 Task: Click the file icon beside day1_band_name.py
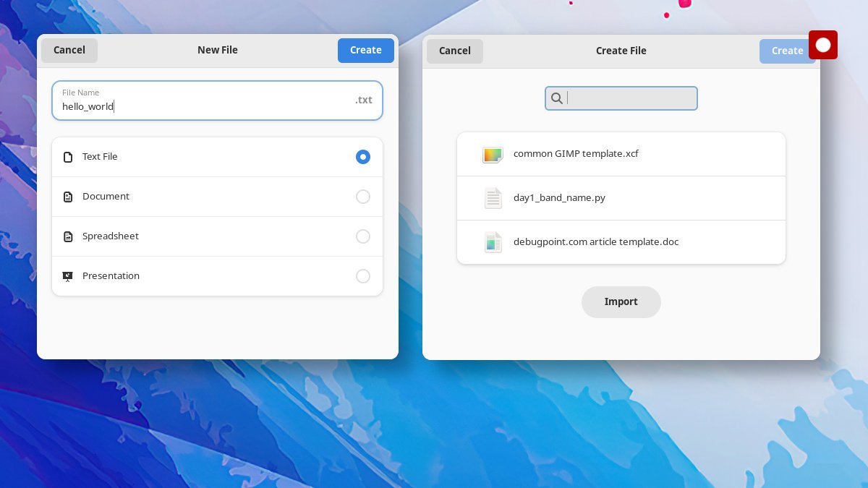[x=493, y=198]
